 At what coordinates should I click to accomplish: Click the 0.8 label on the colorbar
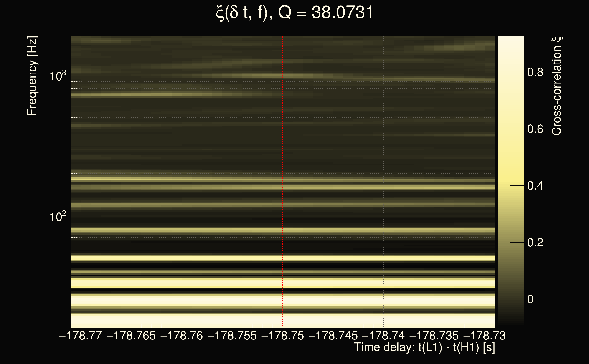(x=535, y=72)
